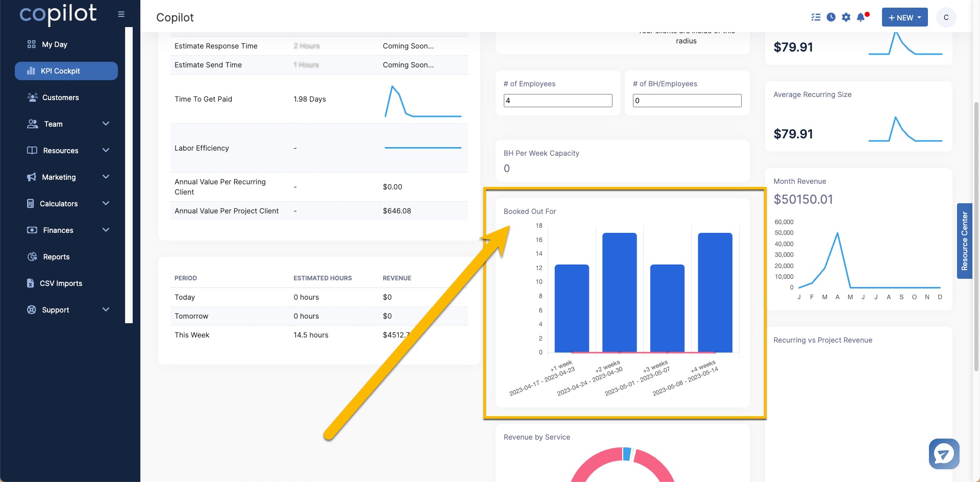980x482 pixels.
Task: Click the Recurring vs Project Revenue heading
Action: [x=823, y=340]
